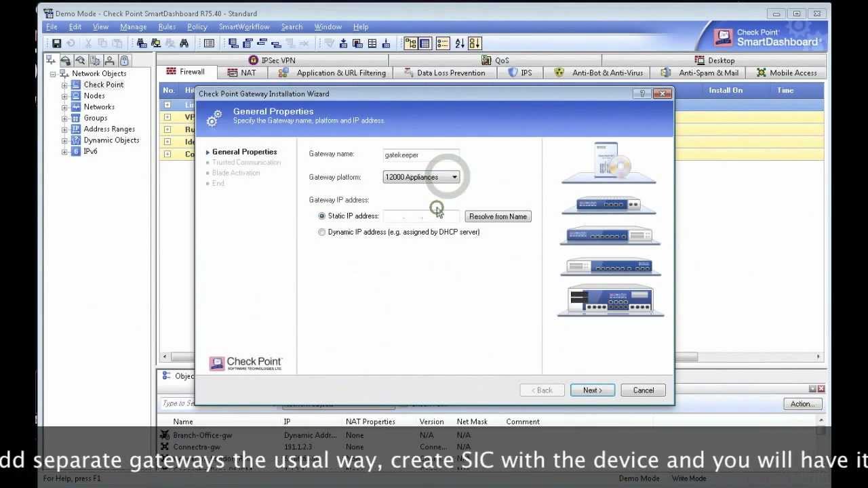Screen dimensions: 868x488
Task: Open the File menu
Action: [52, 27]
